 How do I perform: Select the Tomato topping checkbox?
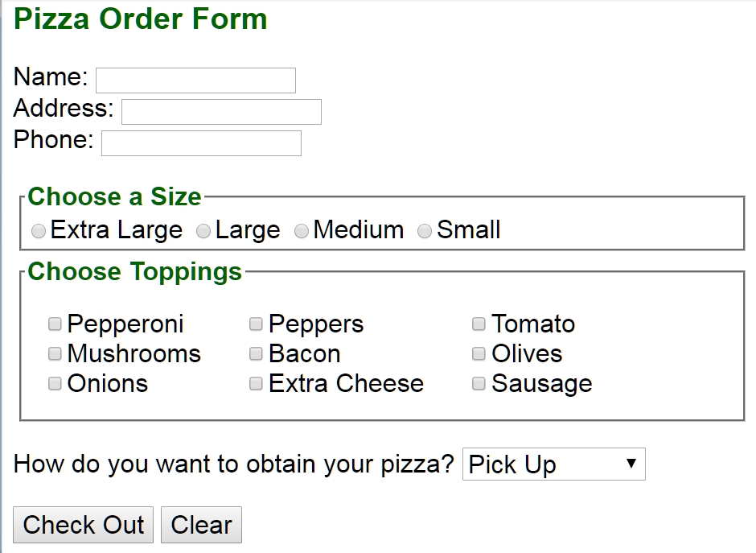pos(479,324)
